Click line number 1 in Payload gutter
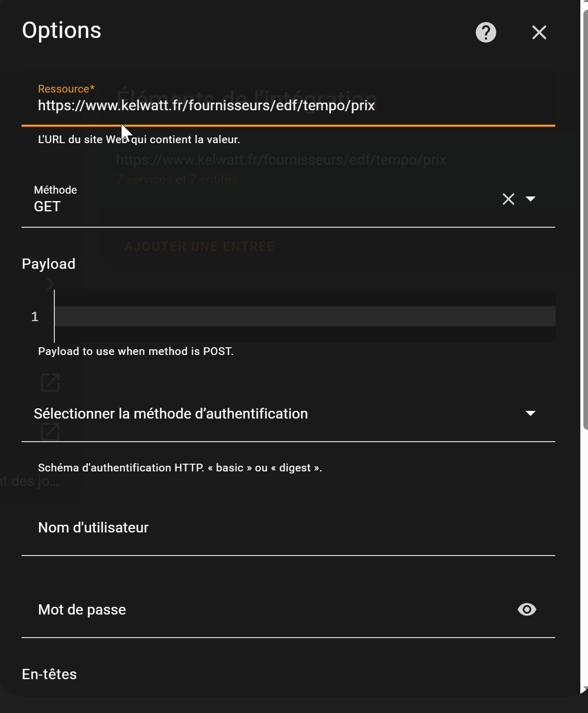The height and width of the screenshot is (713, 588). pyautogui.click(x=35, y=317)
